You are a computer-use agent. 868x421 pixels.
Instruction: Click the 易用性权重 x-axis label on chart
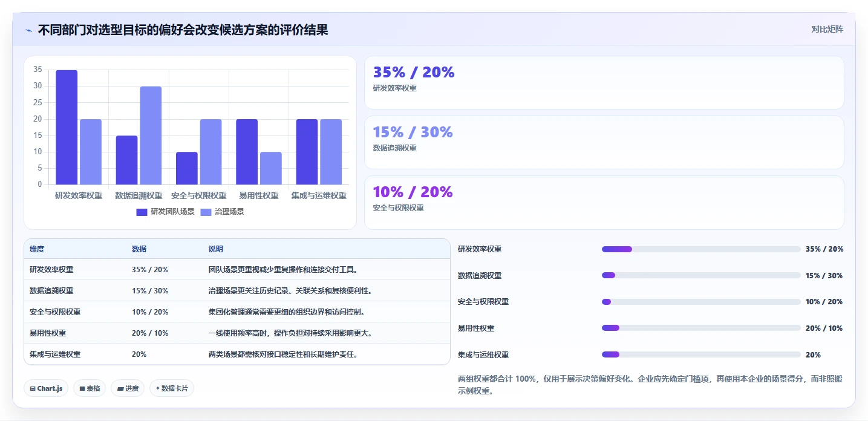(259, 195)
